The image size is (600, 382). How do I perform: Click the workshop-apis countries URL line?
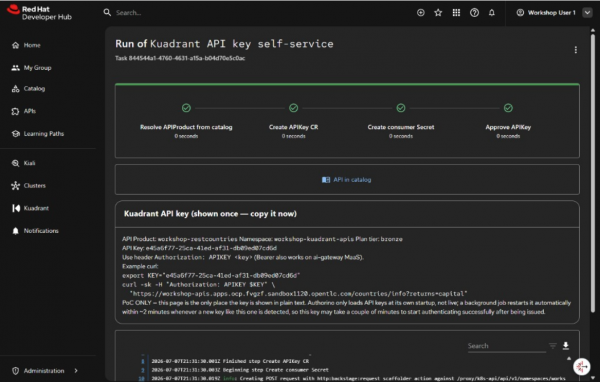[x=298, y=294]
